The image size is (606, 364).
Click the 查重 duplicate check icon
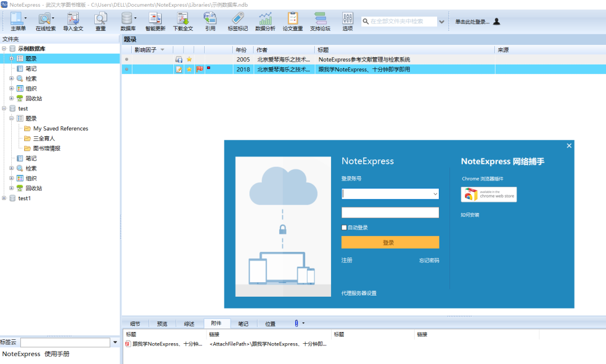point(100,21)
